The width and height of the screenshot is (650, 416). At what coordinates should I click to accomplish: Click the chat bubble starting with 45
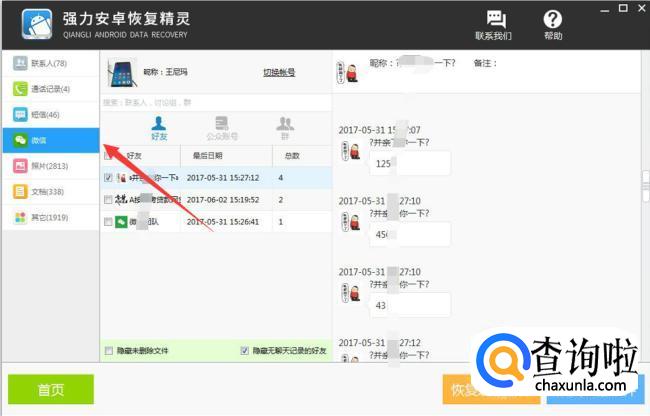click(410, 235)
